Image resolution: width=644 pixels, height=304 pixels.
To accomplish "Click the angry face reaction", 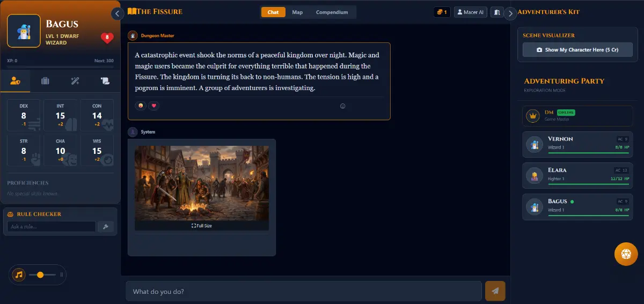I will [141, 106].
